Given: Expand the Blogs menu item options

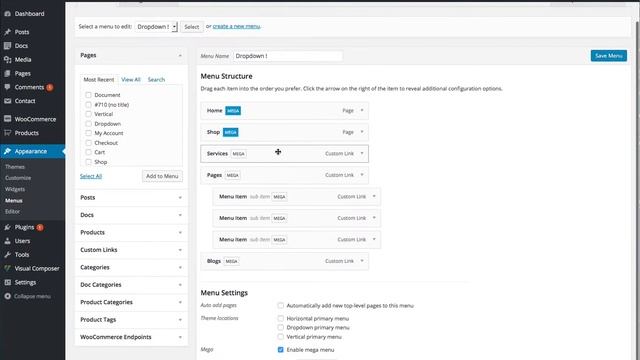Looking at the screenshot, I should point(362,261).
